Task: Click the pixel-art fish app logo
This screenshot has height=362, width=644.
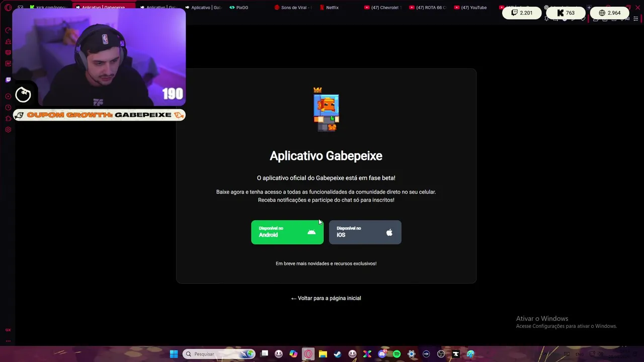Action: point(326,110)
